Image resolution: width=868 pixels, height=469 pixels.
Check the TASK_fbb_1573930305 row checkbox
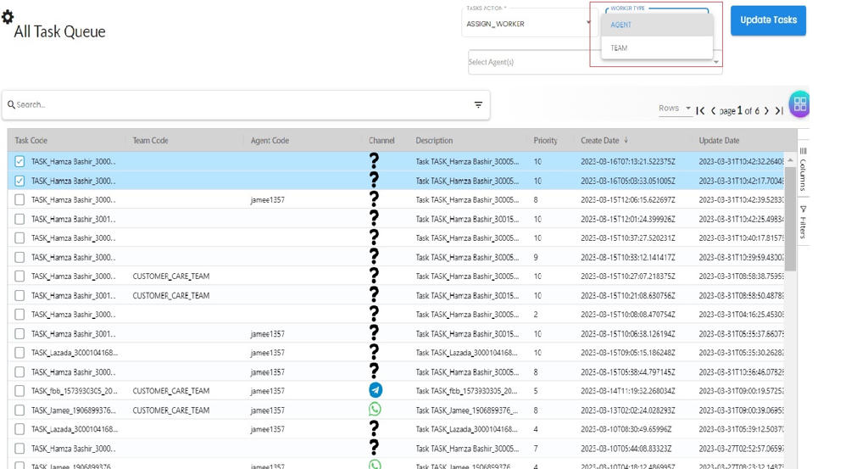pyautogui.click(x=19, y=391)
